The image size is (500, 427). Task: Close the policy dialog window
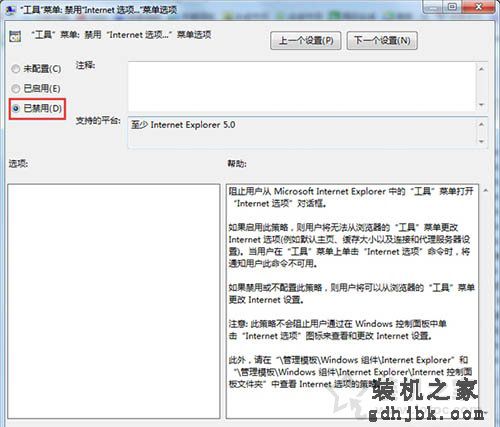coord(479,7)
